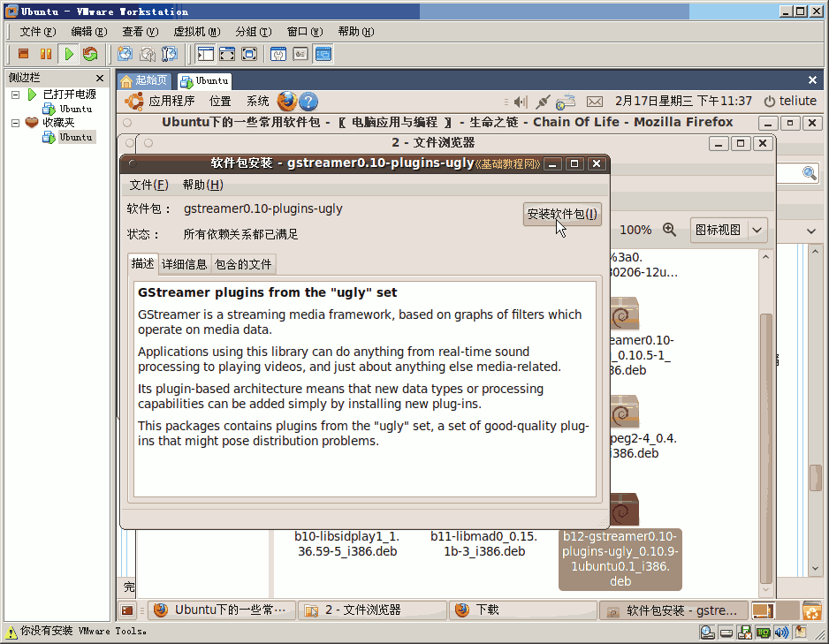Launch Firefox from the Ubuntu panel icon

pyautogui.click(x=287, y=101)
